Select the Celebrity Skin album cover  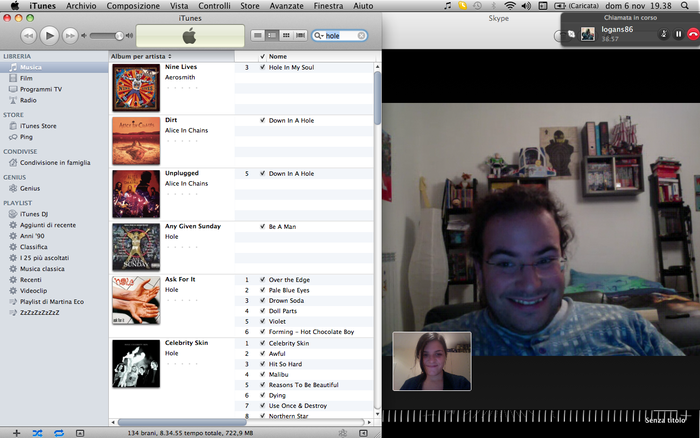click(x=136, y=363)
